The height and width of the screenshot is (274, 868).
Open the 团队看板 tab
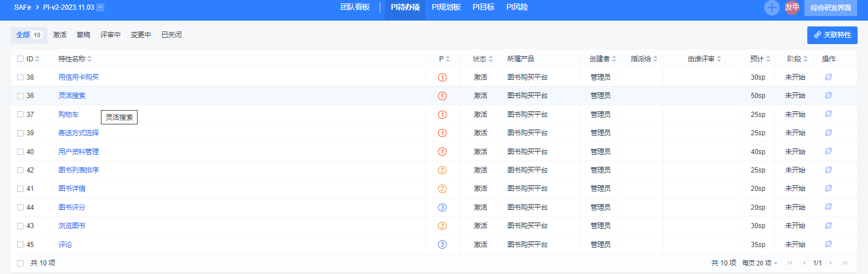[355, 7]
